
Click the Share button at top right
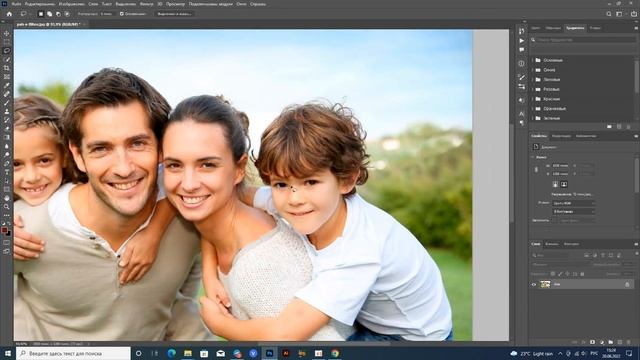click(x=634, y=14)
